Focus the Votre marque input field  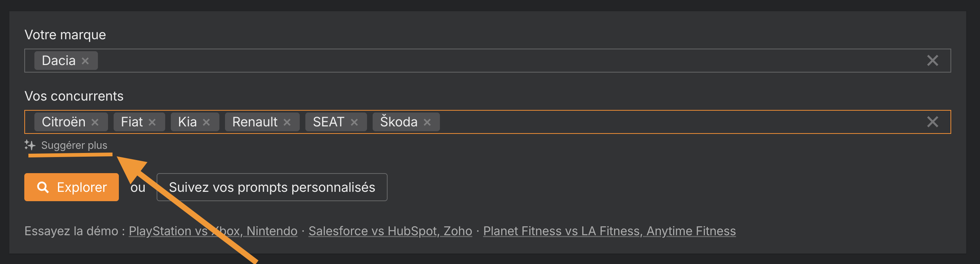click(494, 61)
